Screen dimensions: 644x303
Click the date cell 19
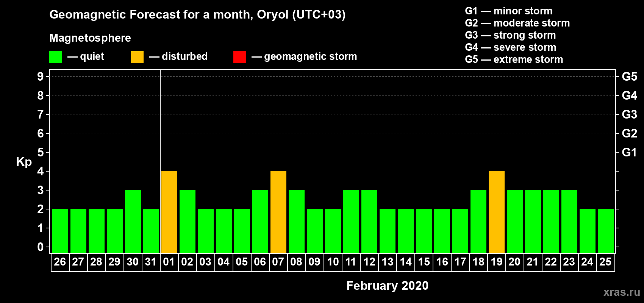click(497, 262)
